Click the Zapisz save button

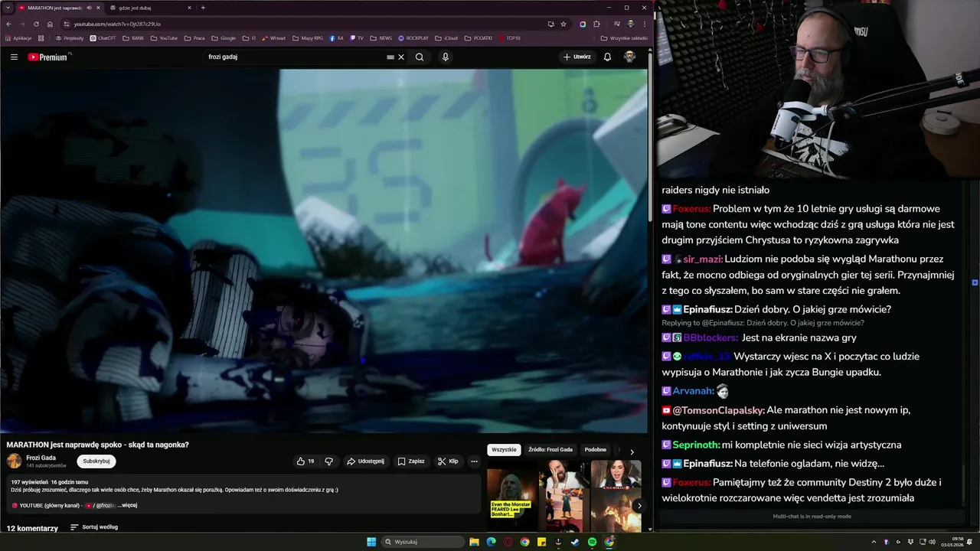click(x=411, y=461)
